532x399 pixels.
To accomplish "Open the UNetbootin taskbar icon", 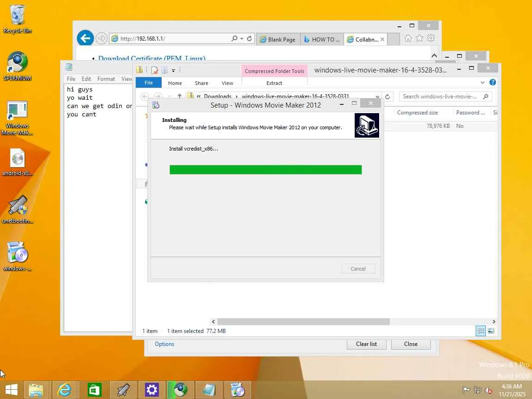I will [x=123, y=389].
